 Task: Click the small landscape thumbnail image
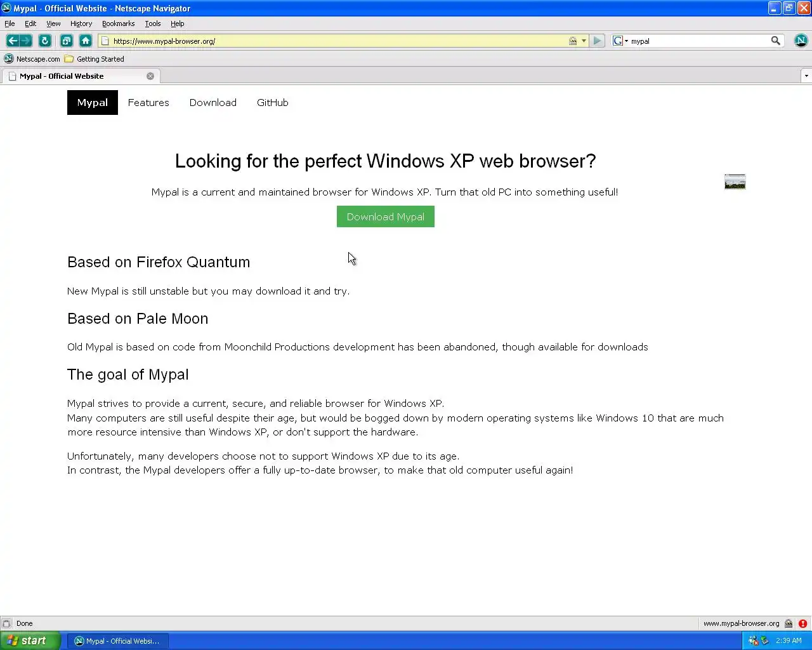pyautogui.click(x=735, y=182)
